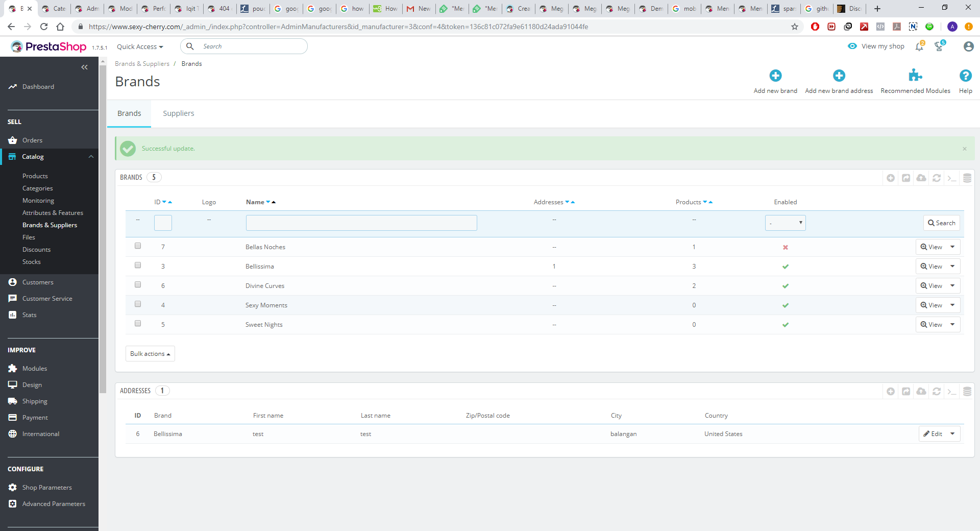Refresh the Addresses list
980x531 pixels.
click(x=937, y=391)
